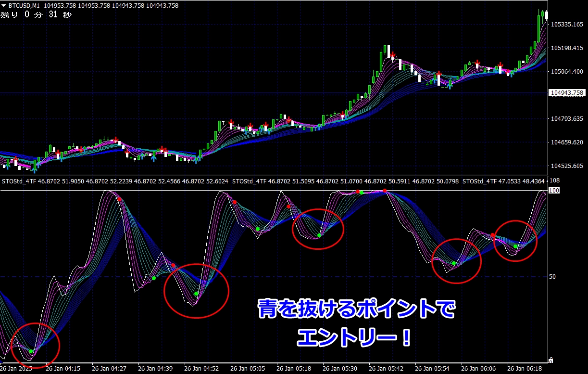The image size is (588, 374).
Task: Click the lone green dot left of the second red circle
Action: (154, 278)
